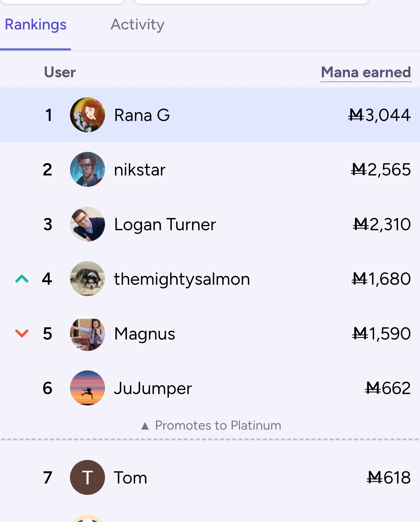Screen dimensions: 420x522
Task: Open Logan Turner's avatar picture
Action: [x=87, y=224]
